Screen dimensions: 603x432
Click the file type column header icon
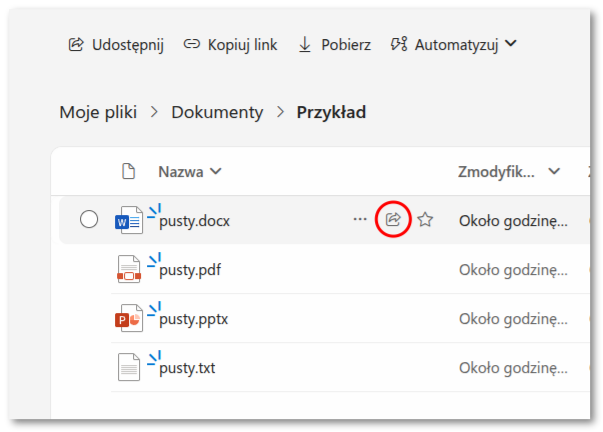coord(128,171)
